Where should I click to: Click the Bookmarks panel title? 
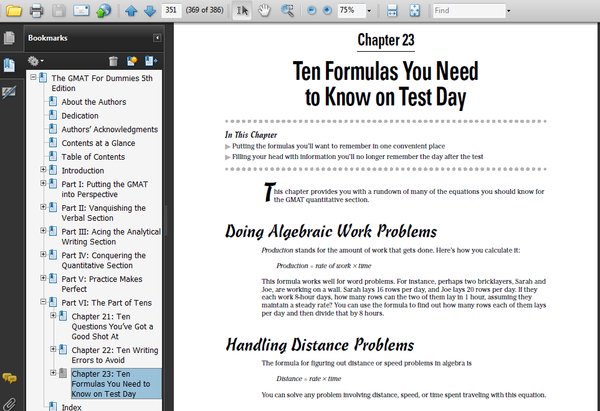click(x=47, y=38)
